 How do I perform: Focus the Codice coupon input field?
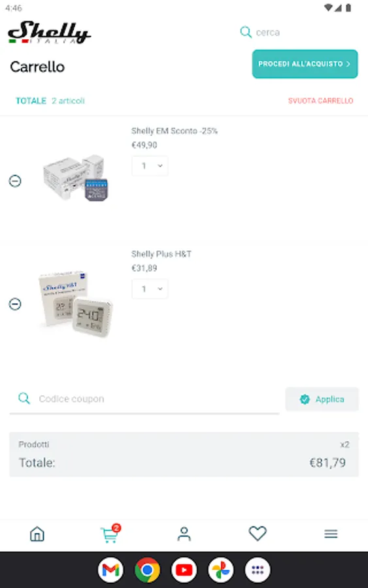pyautogui.click(x=144, y=399)
